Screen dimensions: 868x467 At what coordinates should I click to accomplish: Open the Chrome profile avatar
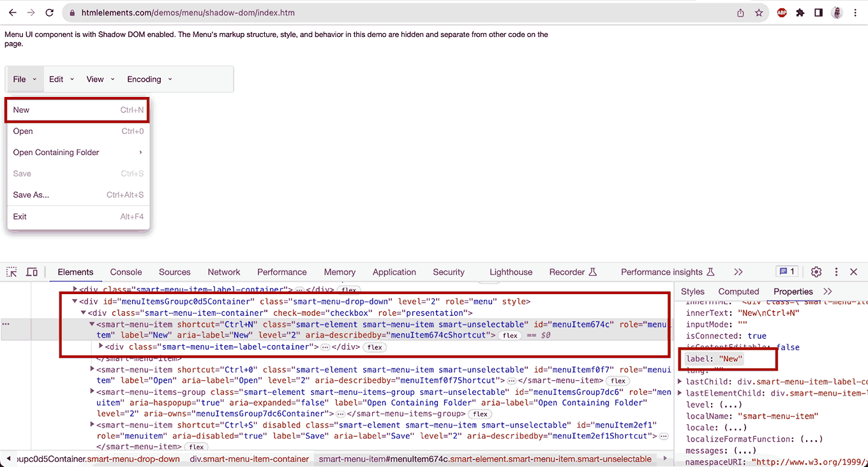click(x=837, y=13)
